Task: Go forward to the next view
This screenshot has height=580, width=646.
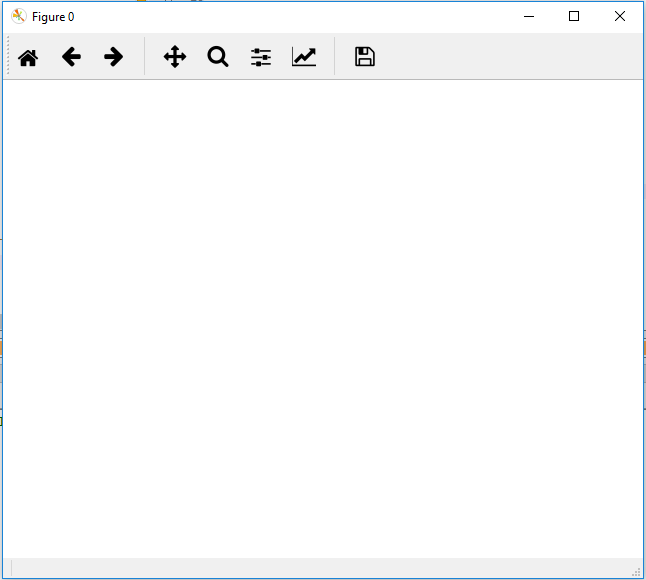Action: (x=113, y=57)
